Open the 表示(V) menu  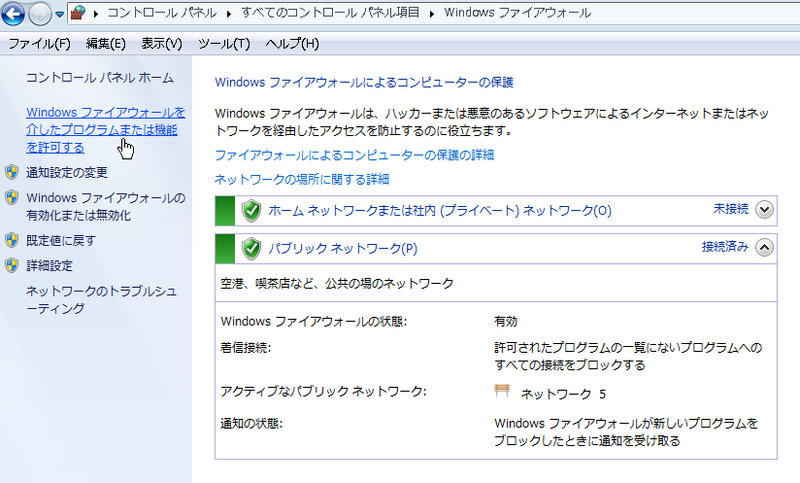pyautogui.click(x=162, y=44)
